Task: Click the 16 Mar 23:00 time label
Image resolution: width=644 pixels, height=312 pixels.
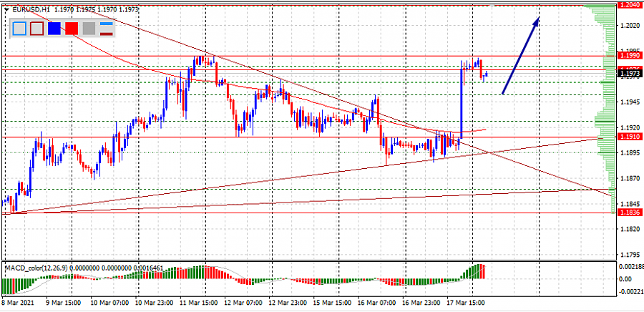Action: [423, 303]
